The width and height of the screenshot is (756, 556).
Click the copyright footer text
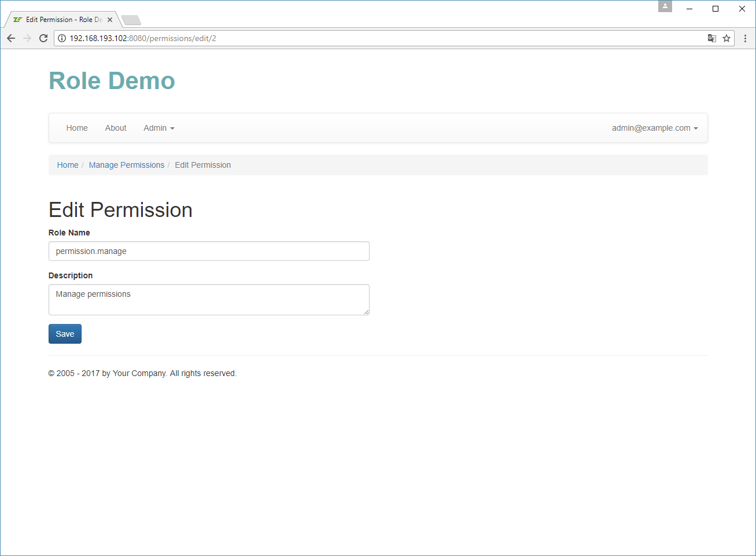coord(142,373)
